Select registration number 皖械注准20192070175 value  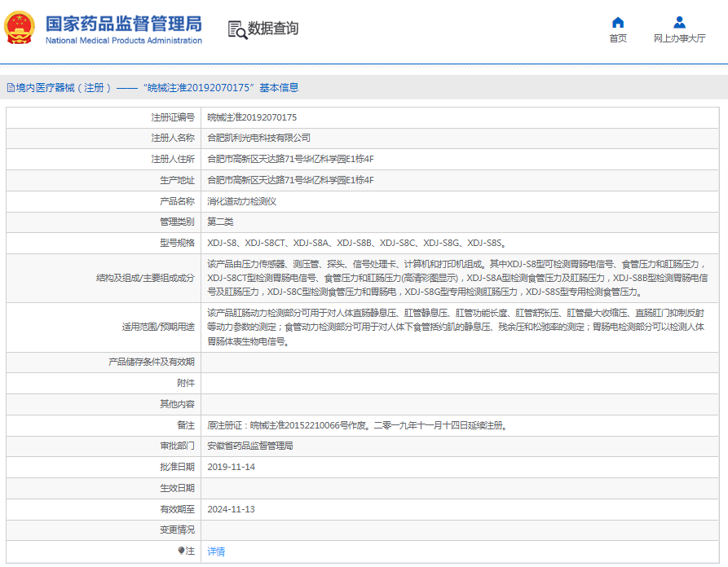pyautogui.click(x=252, y=117)
